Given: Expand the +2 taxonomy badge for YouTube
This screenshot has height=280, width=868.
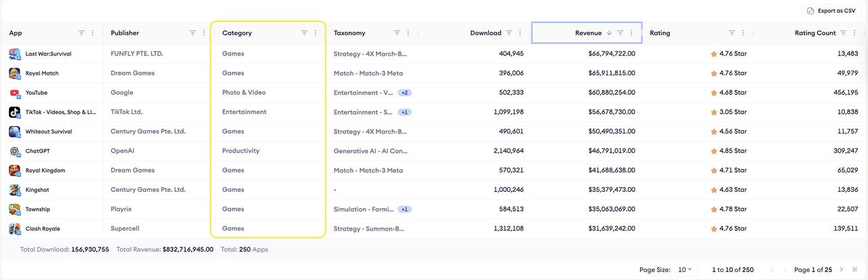Looking at the screenshot, I should click(404, 93).
